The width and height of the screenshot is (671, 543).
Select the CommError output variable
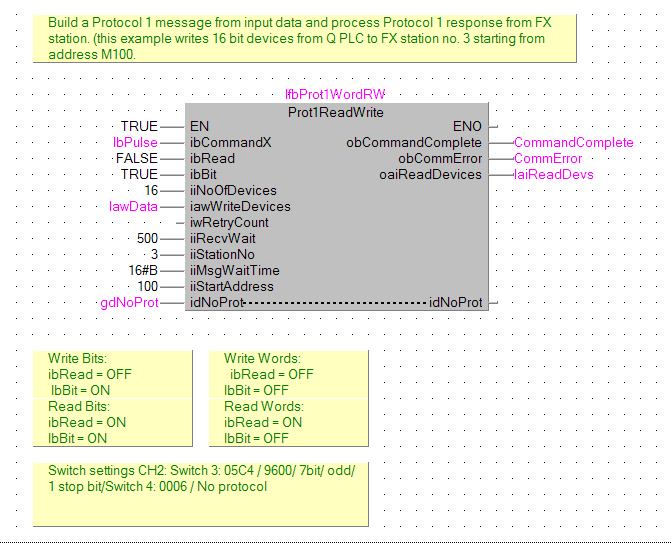[547, 158]
